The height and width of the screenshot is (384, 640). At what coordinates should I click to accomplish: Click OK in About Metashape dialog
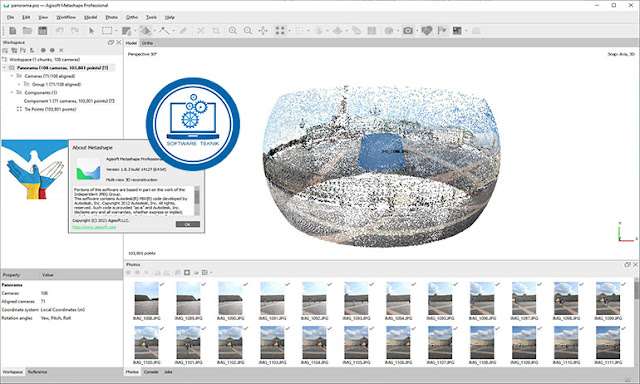188,224
